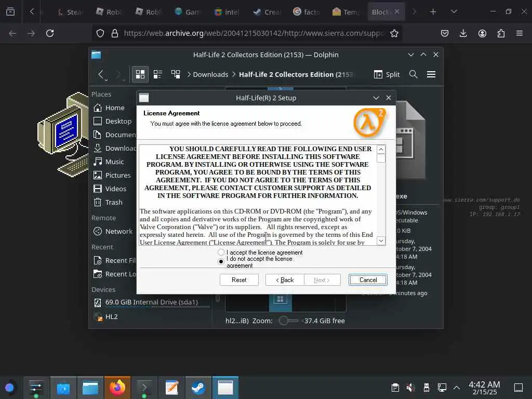Open Firefox Pocket save icon
532x399 pixels.
(x=445, y=33)
